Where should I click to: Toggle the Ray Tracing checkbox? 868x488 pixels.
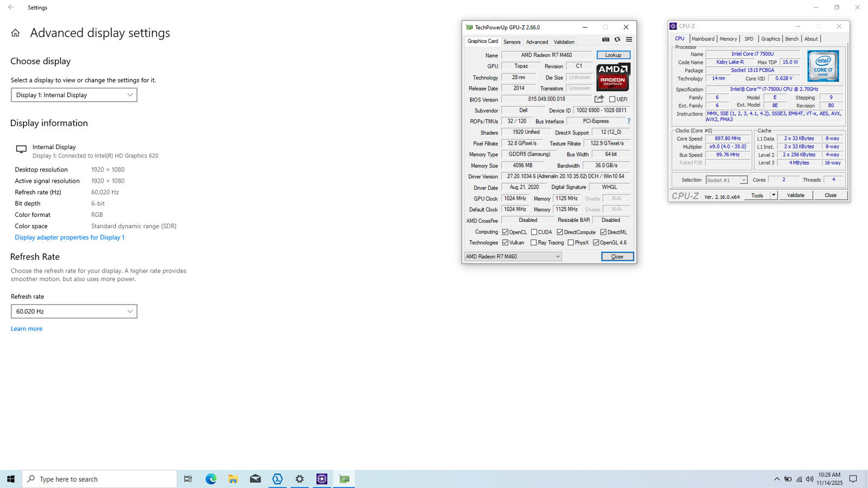pos(534,243)
